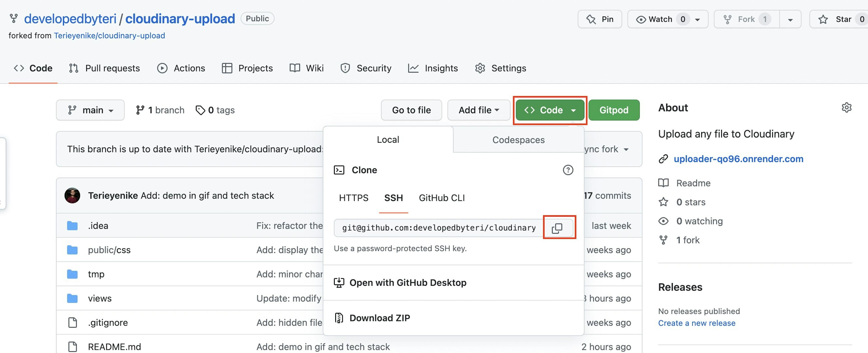The height and width of the screenshot is (353, 868).
Task: Click the Fork button
Action: [746, 19]
